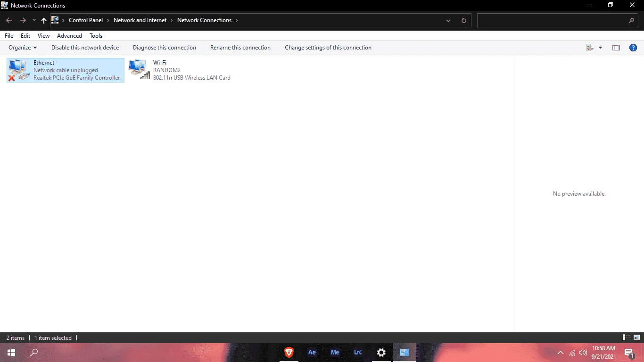Open Help with the question mark
Screen dimensions: 644x362
click(633, 48)
